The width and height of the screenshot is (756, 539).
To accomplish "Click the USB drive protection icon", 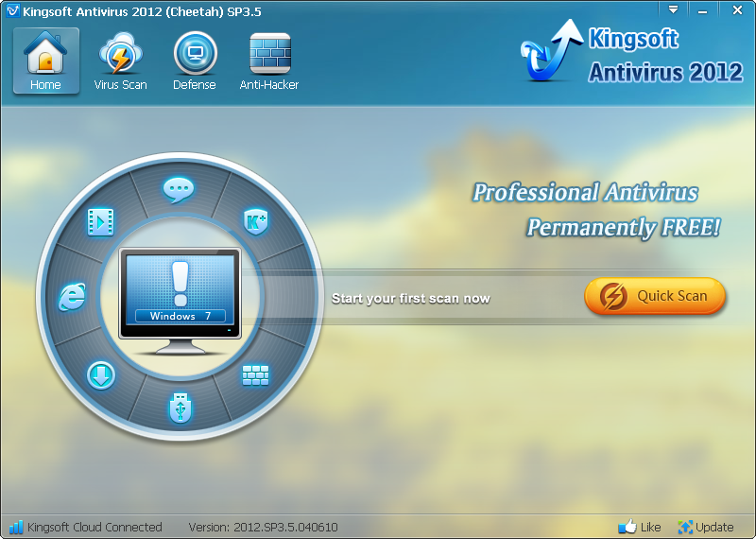I will [x=180, y=408].
